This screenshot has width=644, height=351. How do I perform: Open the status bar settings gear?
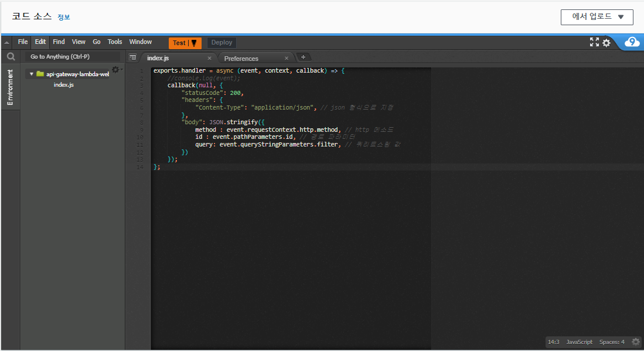[x=636, y=342]
